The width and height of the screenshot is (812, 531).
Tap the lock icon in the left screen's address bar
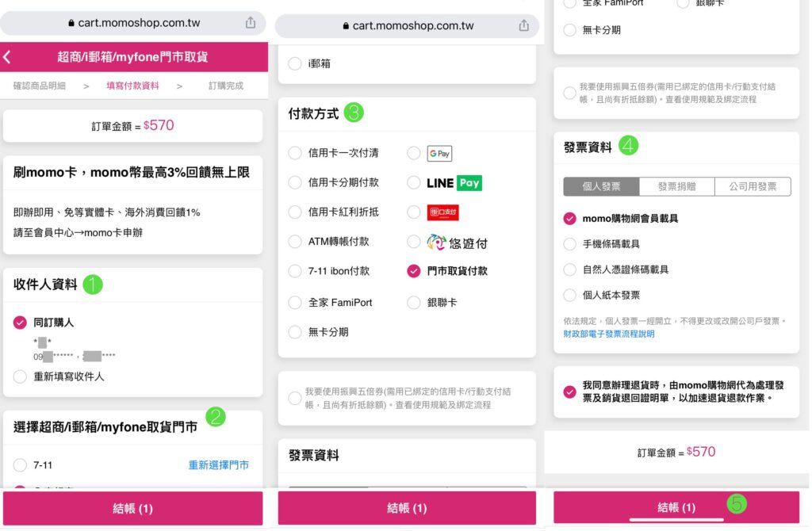71,23
